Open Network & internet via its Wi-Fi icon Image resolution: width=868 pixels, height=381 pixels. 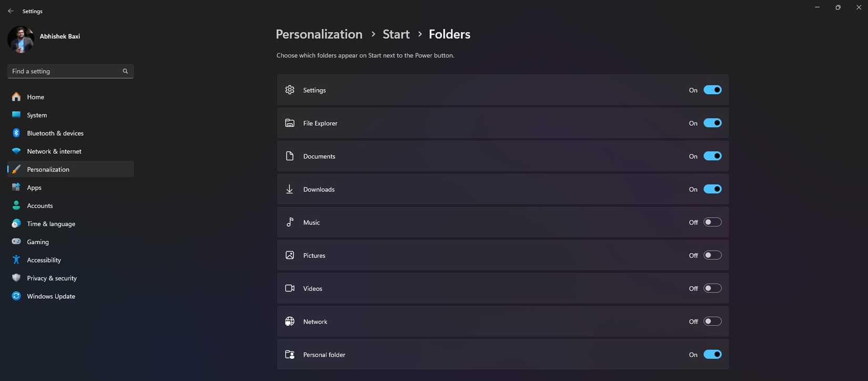click(16, 151)
